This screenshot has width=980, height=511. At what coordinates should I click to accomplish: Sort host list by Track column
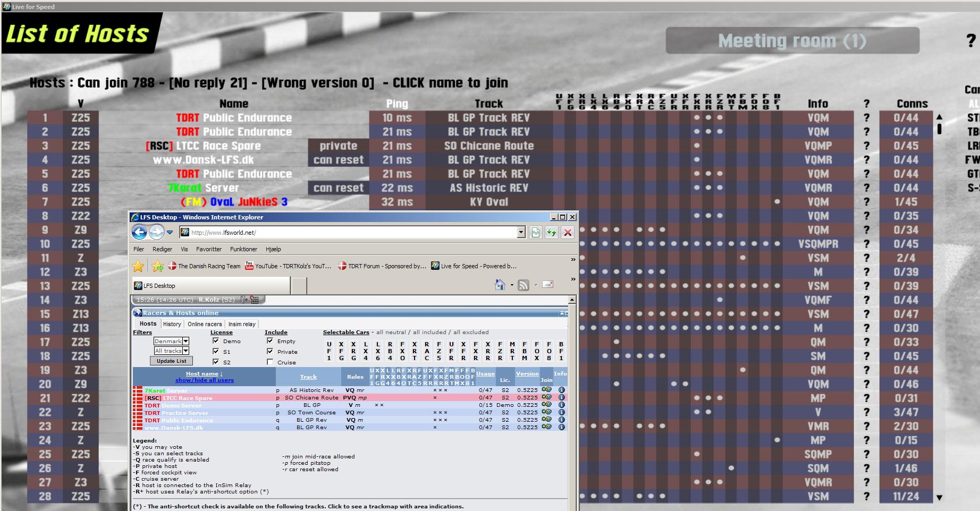(x=308, y=377)
